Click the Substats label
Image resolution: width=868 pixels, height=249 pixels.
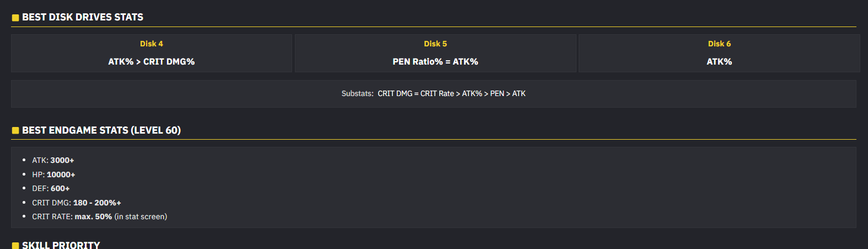(x=357, y=94)
